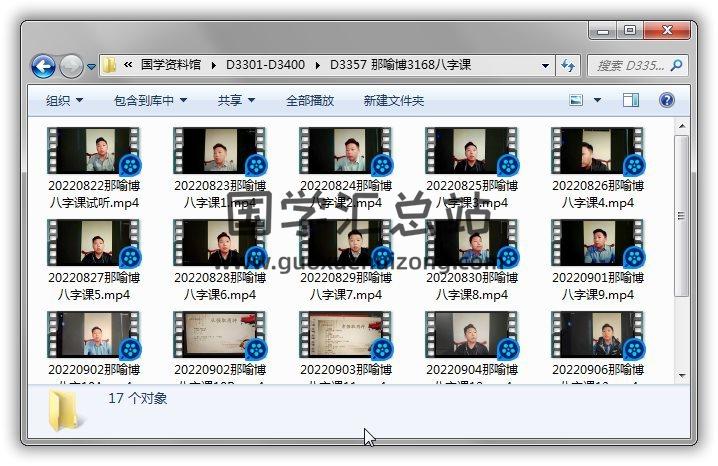Select video 20220828那喻博八字课6.mp4 thumbnail
Viewport: 718px width, 466px height.
click(220, 243)
